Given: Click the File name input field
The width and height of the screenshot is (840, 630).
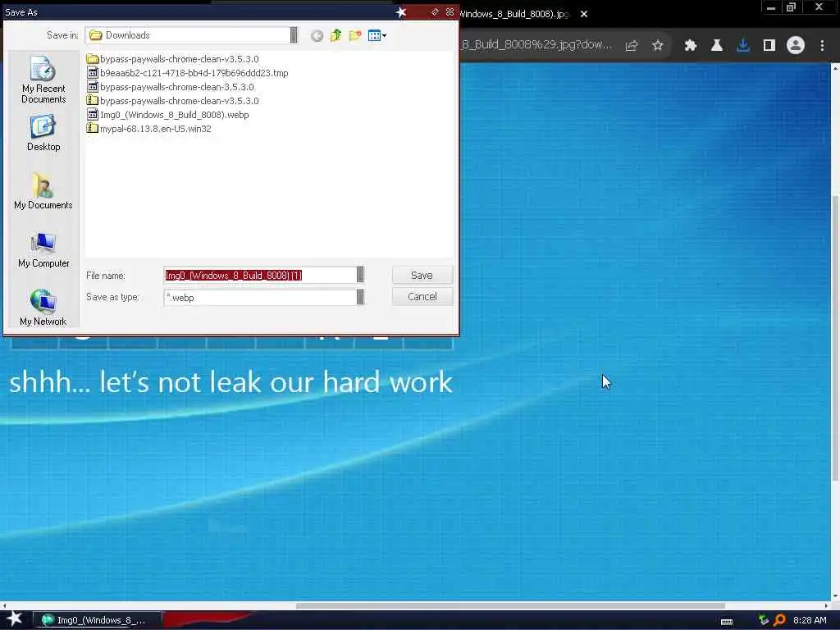Looking at the screenshot, I should tap(260, 275).
